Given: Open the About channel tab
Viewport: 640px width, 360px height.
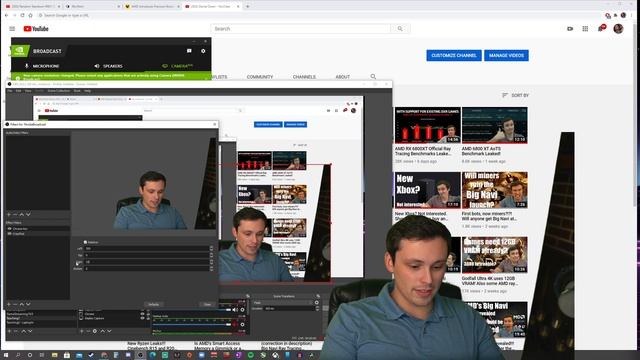Looking at the screenshot, I should click(342, 77).
